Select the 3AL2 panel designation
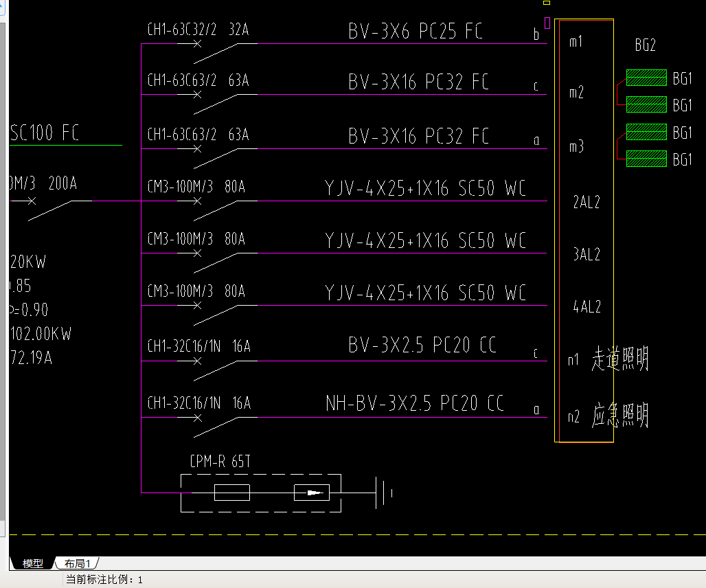The width and height of the screenshot is (706, 588). tap(587, 254)
